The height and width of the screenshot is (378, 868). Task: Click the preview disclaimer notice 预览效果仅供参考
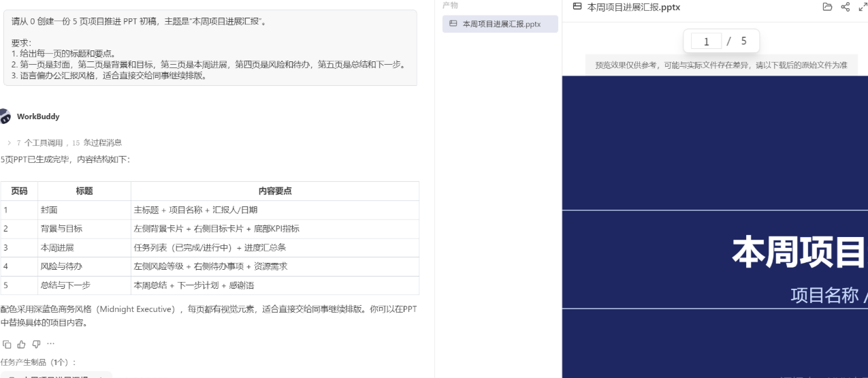[x=721, y=65]
